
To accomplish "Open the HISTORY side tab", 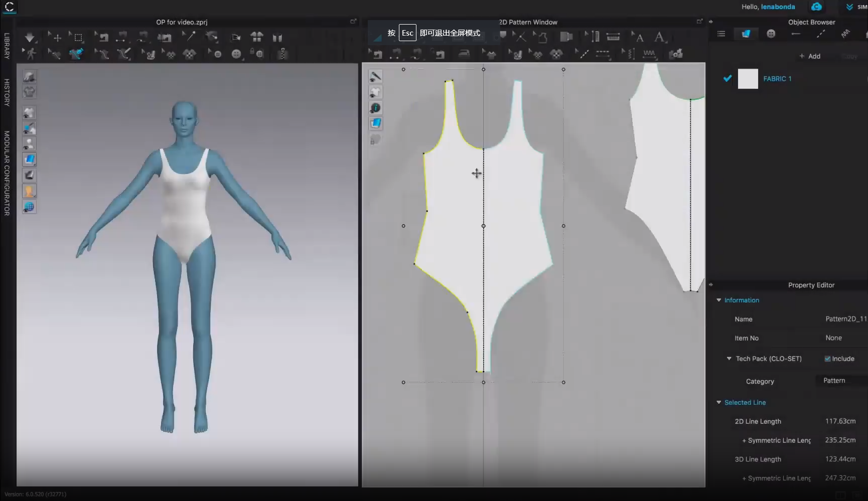I will (x=7, y=92).
